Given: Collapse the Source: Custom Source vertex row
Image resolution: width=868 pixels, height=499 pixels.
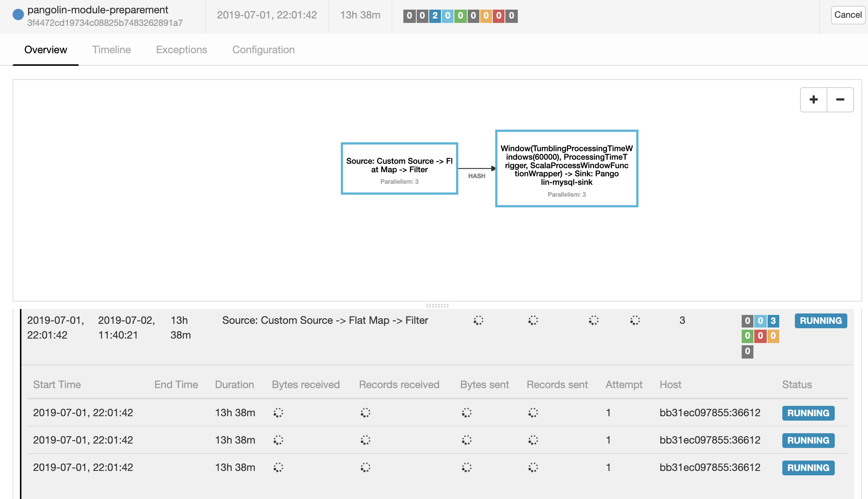Looking at the screenshot, I should point(325,320).
